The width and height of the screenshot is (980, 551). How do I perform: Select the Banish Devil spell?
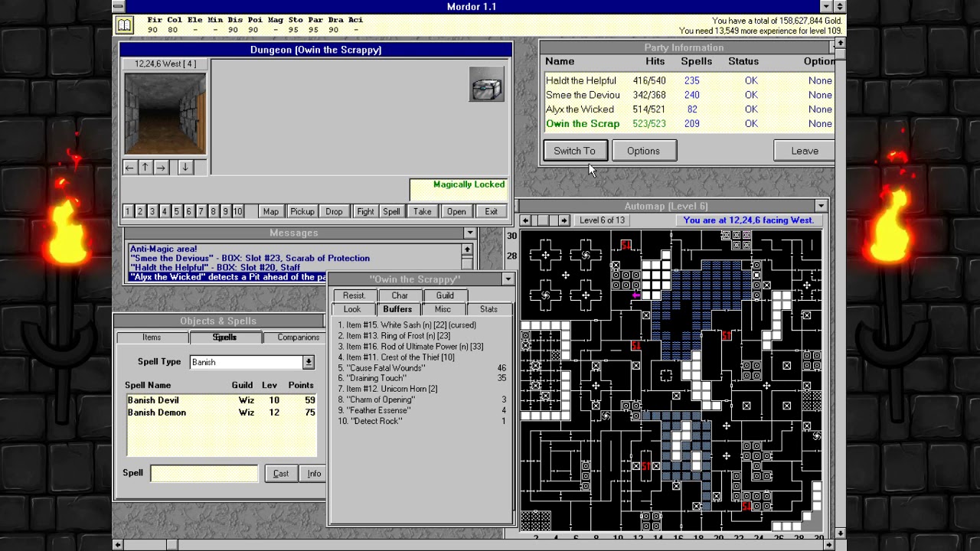tap(221, 400)
